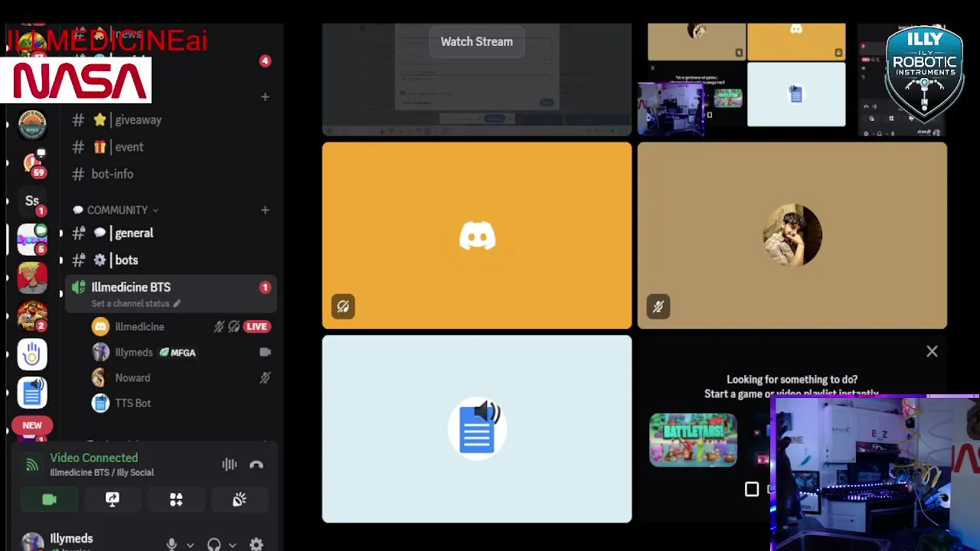Open the soundboard button
Viewport: 980px width, 551px height.
pos(240,500)
